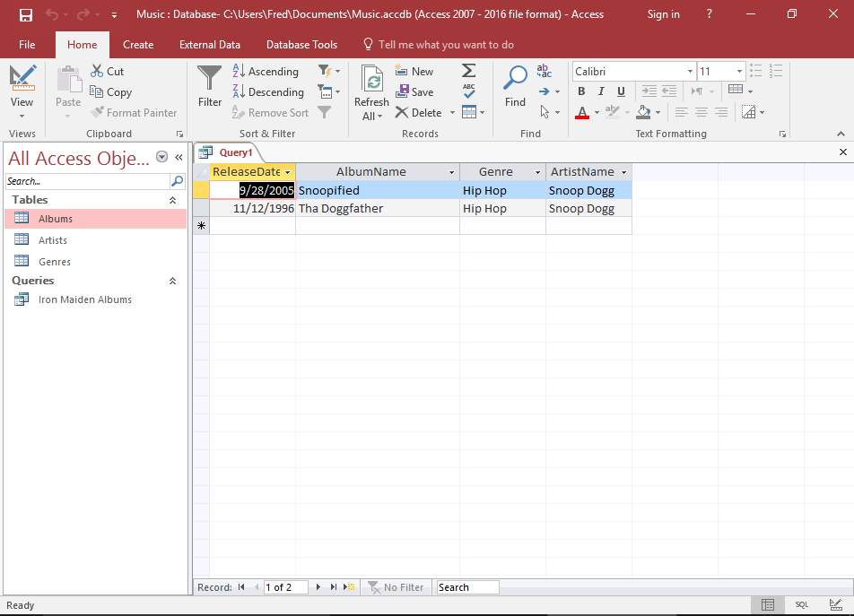The width and height of the screenshot is (854, 616).
Task: Click the No Filter indicator button
Action: (x=396, y=587)
